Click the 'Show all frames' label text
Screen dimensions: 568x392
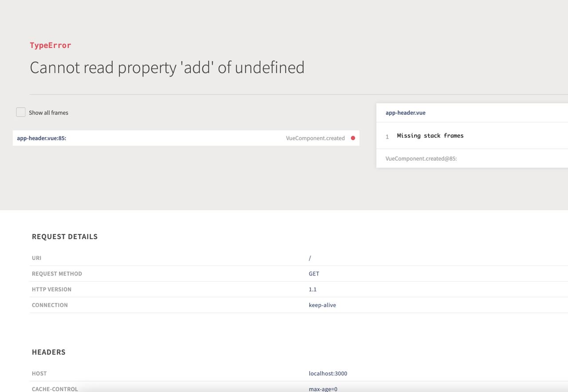(49, 113)
